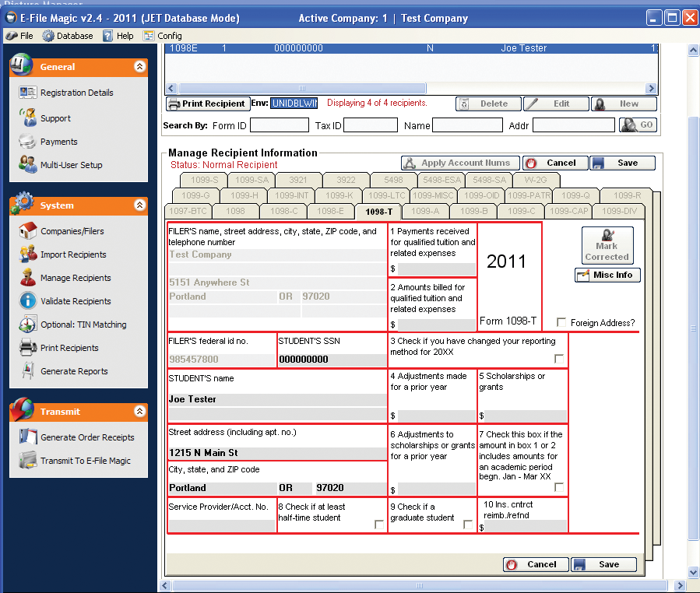Screen dimensions: 700x593
Task: Collapse the General panel section
Action: click(x=139, y=67)
